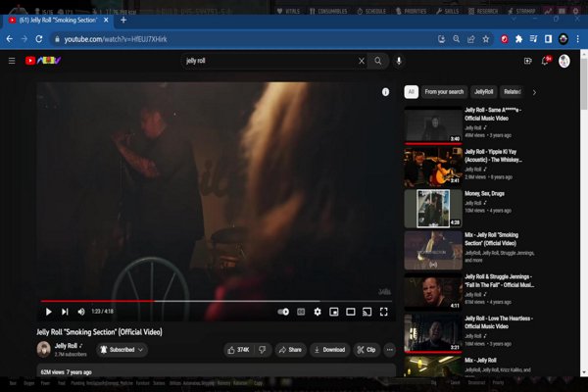588x392 pixels.
Task: Reload the page
Action: (39, 39)
